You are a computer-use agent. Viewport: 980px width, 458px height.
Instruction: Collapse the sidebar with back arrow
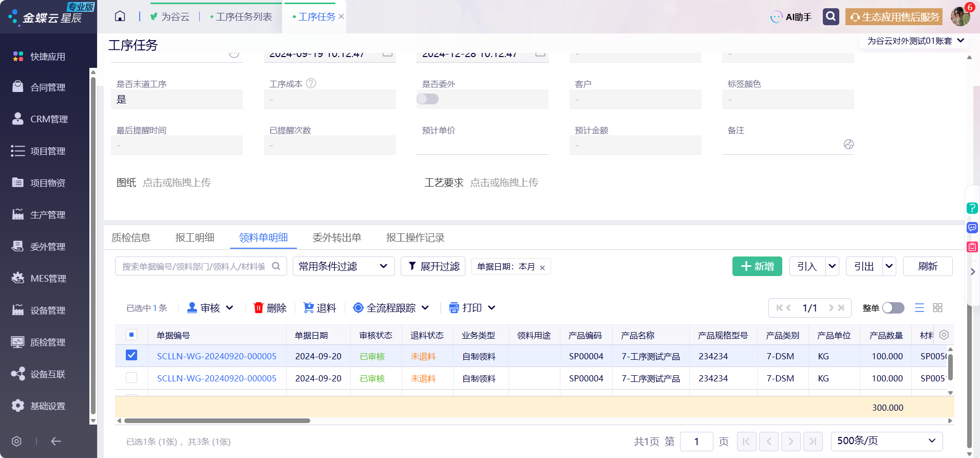click(x=56, y=441)
